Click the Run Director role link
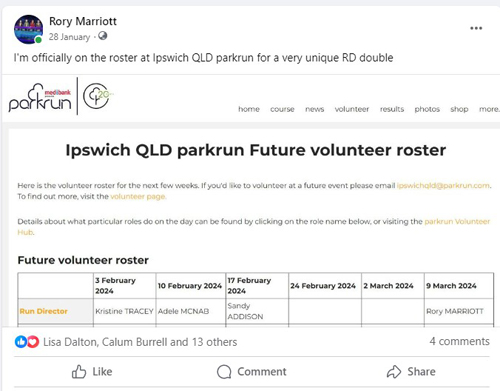 tap(43, 311)
